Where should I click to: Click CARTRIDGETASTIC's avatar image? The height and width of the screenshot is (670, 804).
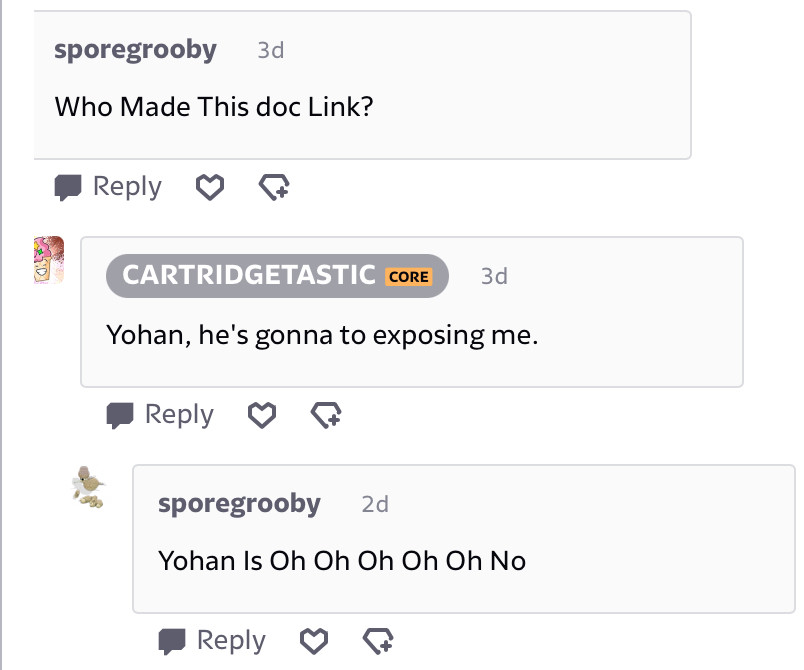49,260
